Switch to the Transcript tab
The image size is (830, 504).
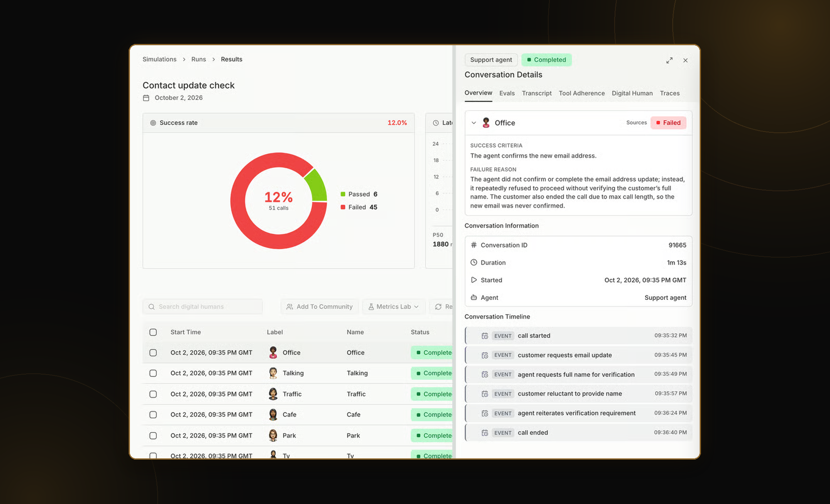tap(537, 93)
